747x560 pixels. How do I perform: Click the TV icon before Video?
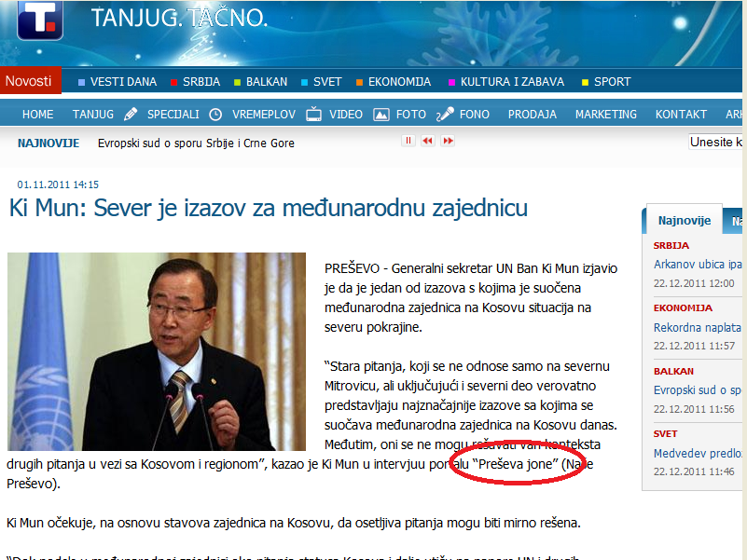pos(313,115)
